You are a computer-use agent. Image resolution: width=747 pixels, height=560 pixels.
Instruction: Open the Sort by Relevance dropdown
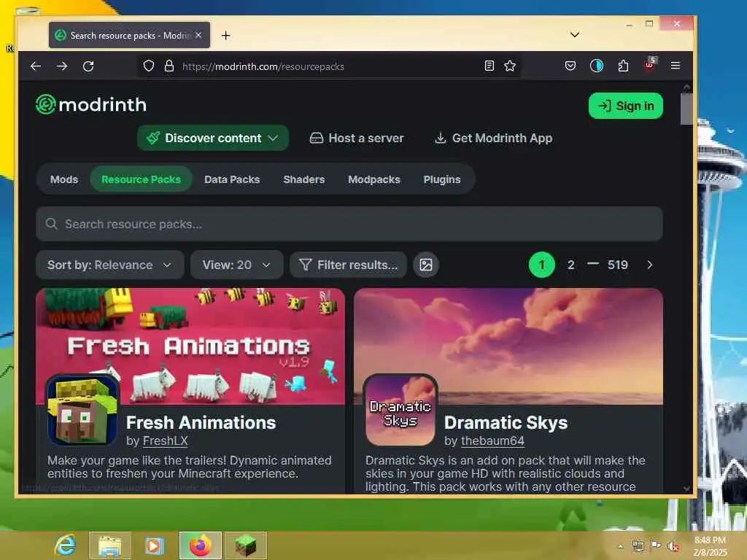click(x=109, y=265)
